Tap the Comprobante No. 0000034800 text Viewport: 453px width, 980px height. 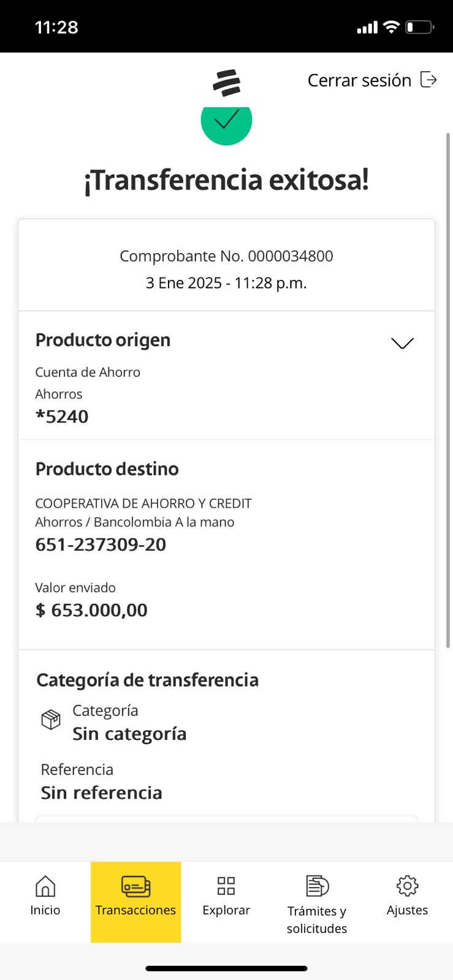(x=226, y=256)
